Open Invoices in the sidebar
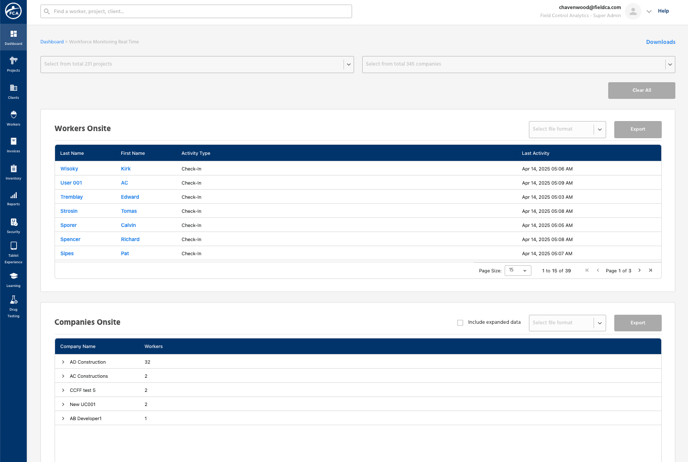The image size is (688, 462). pyautogui.click(x=13, y=145)
